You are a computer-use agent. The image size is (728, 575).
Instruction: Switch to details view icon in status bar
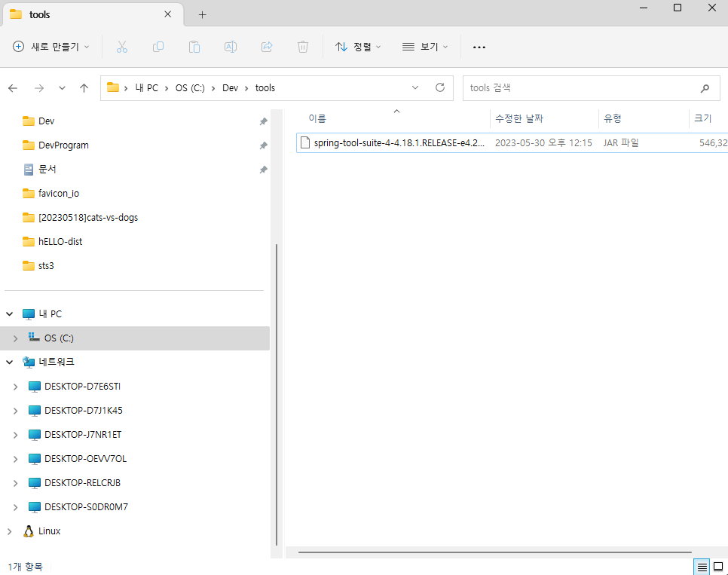[702, 567]
